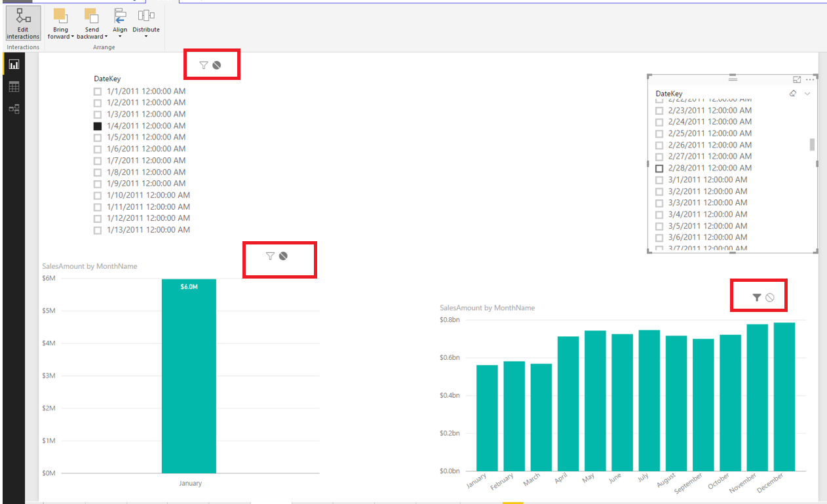
Task: Check 1/11/2011 in left slicer
Action: (x=98, y=207)
